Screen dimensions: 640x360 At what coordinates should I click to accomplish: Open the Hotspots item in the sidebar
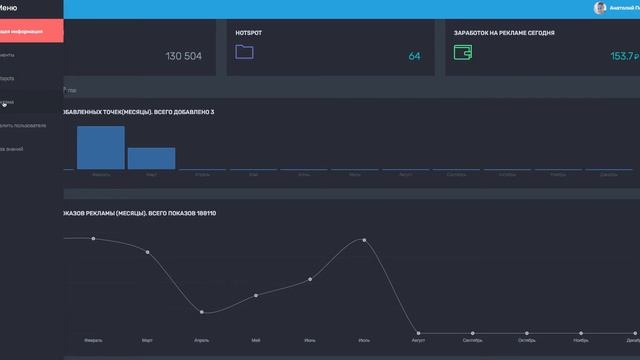pyautogui.click(x=7, y=78)
